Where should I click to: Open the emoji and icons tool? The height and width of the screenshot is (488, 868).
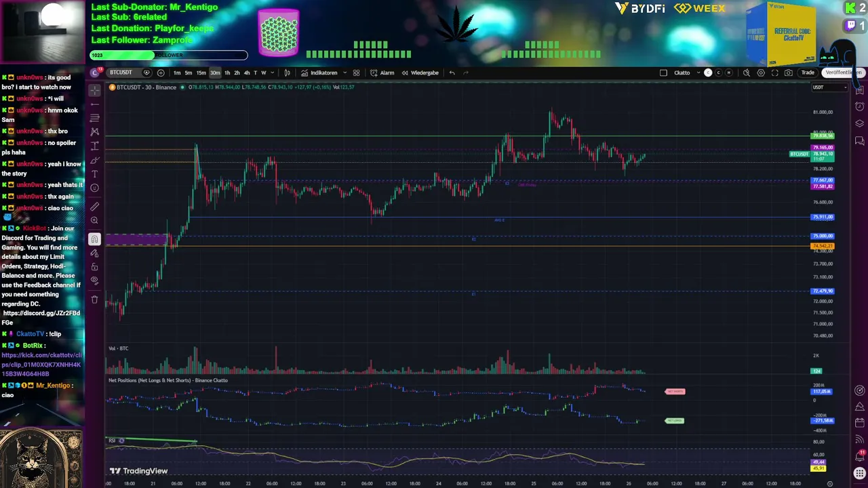[x=95, y=188]
